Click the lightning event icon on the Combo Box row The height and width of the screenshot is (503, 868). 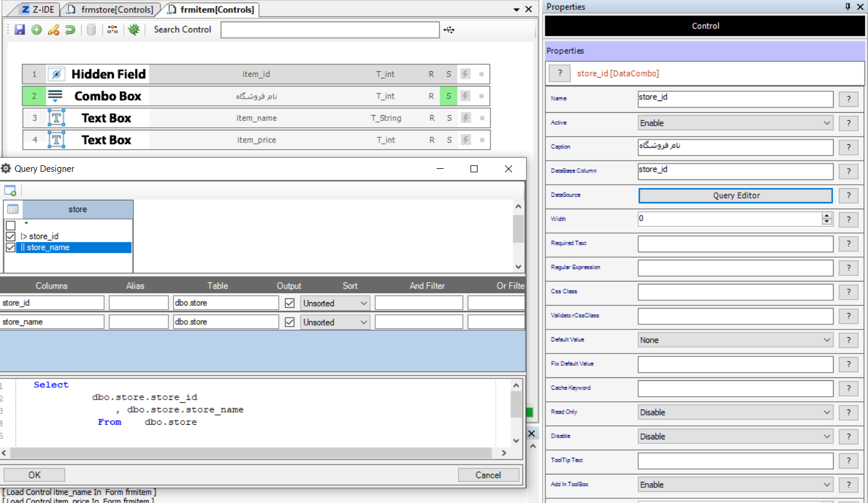pyautogui.click(x=465, y=96)
